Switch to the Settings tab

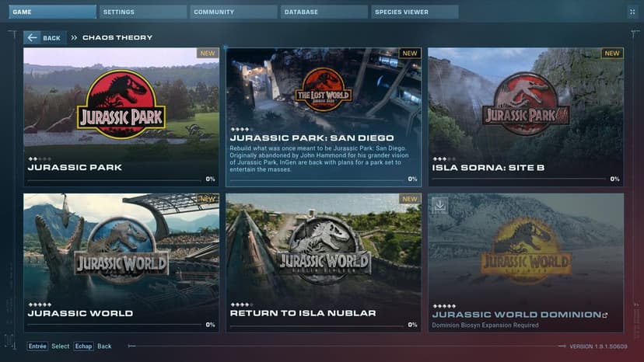(143, 12)
